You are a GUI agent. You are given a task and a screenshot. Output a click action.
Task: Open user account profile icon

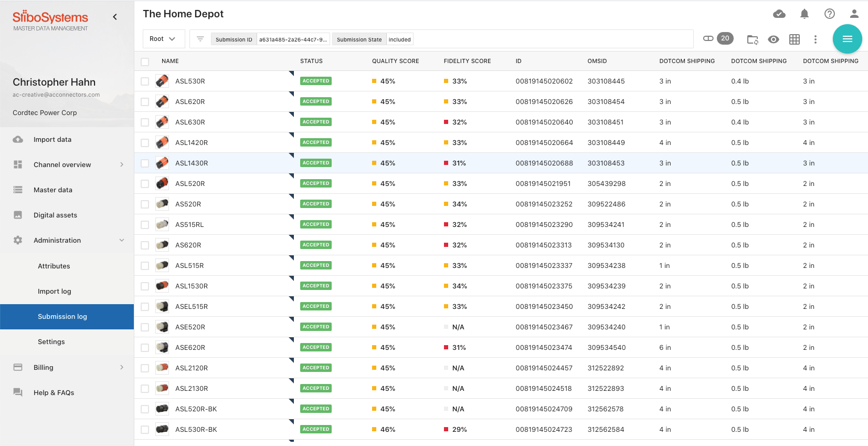pos(854,14)
